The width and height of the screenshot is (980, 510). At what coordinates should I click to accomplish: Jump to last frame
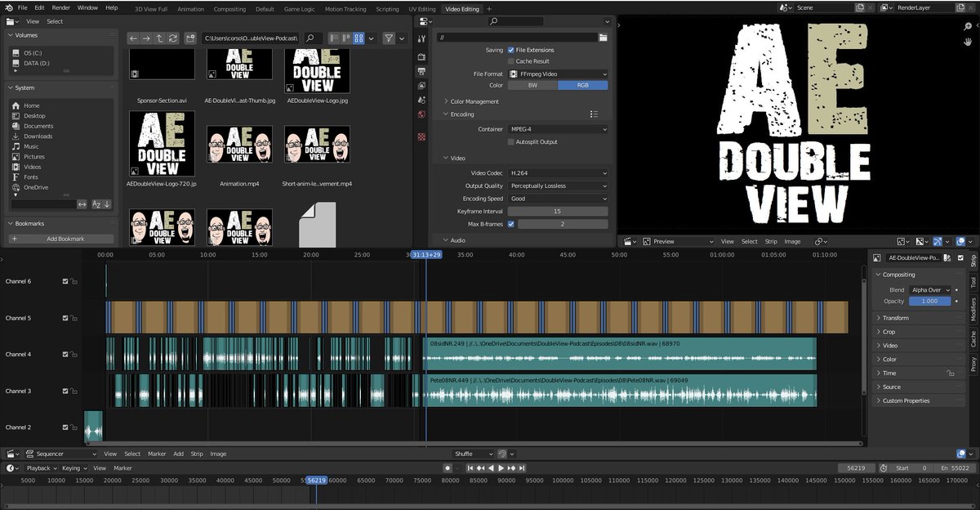tap(522, 468)
